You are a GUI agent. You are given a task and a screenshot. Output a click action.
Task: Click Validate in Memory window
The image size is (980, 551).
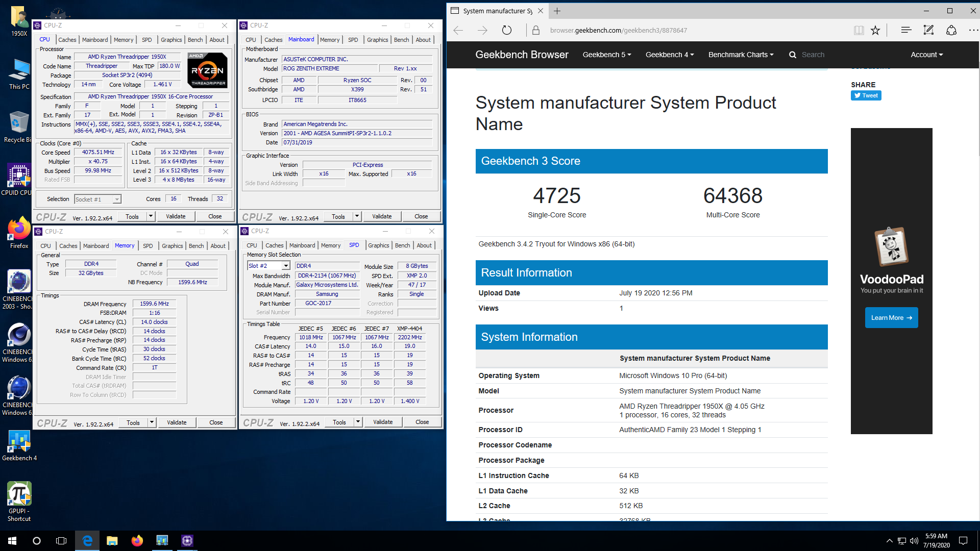click(177, 422)
